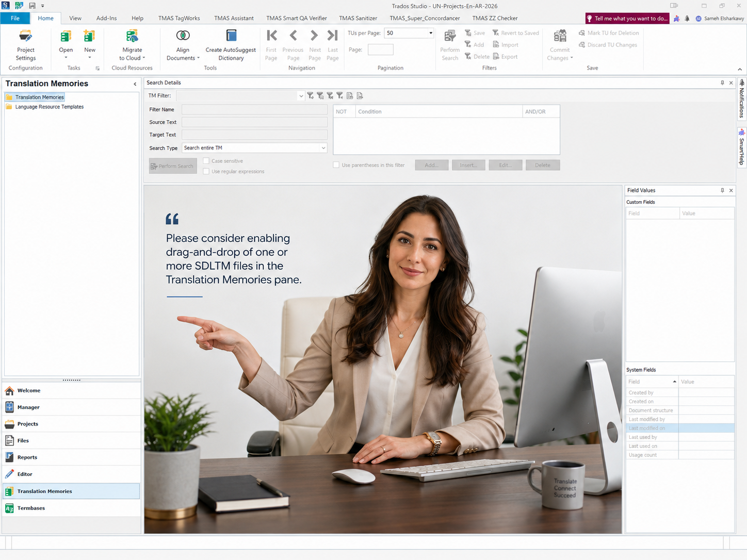Open the Reports view in the sidebar
The image size is (747, 560).
[72, 457]
